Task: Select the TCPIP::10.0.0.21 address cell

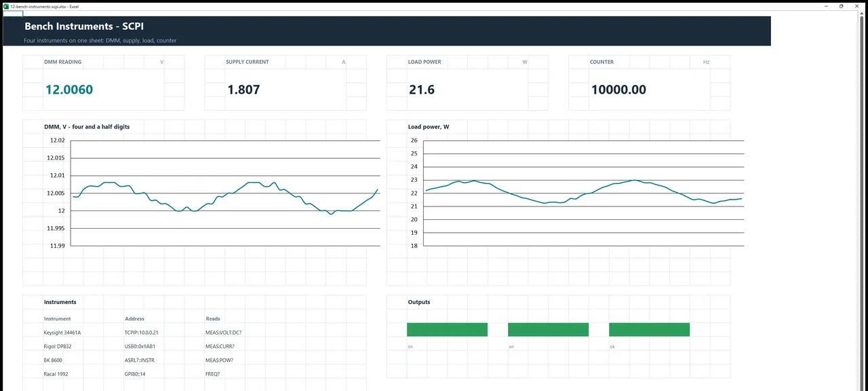Action: click(142, 333)
